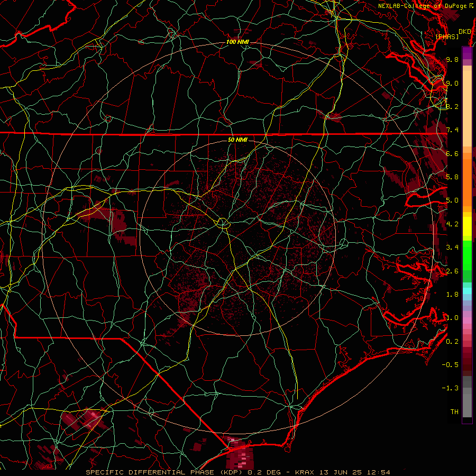476x476 pixels.
Task: Click the 4.2 scale value
Action: [452, 224]
